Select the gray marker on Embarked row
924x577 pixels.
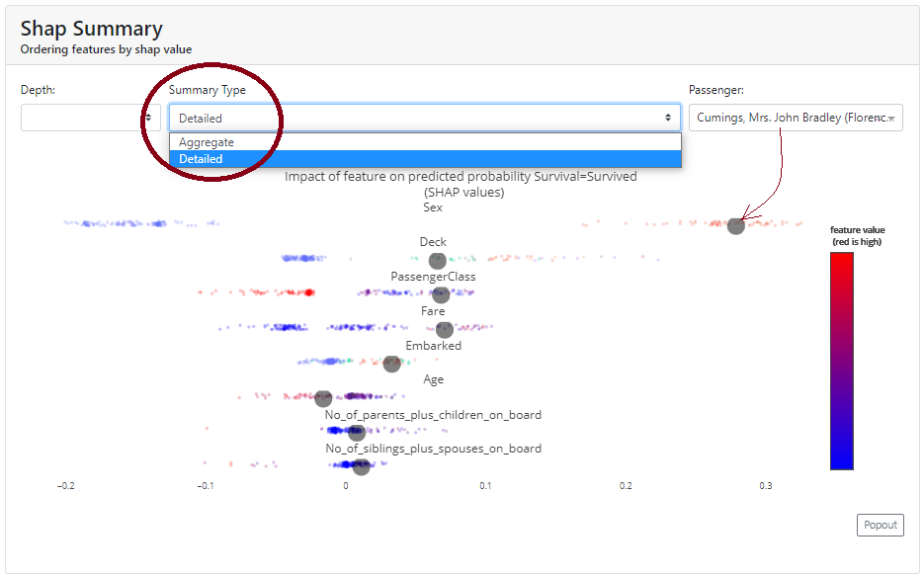[391, 363]
